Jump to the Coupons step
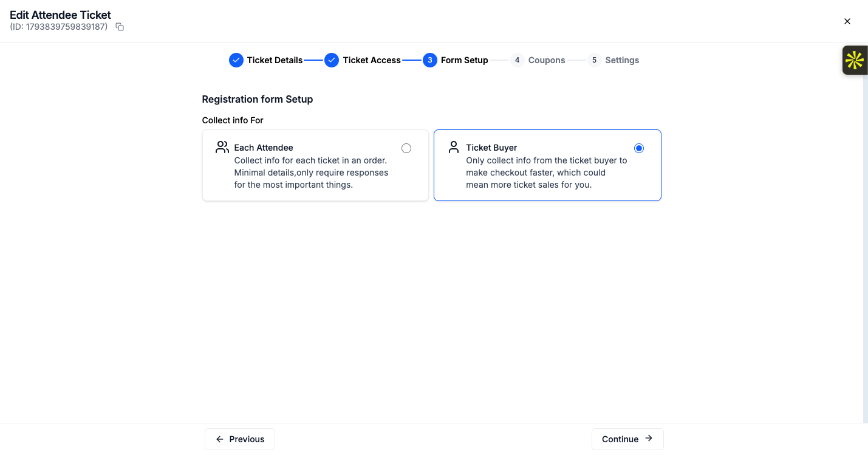Viewport: 868px width, 455px height. [538, 60]
